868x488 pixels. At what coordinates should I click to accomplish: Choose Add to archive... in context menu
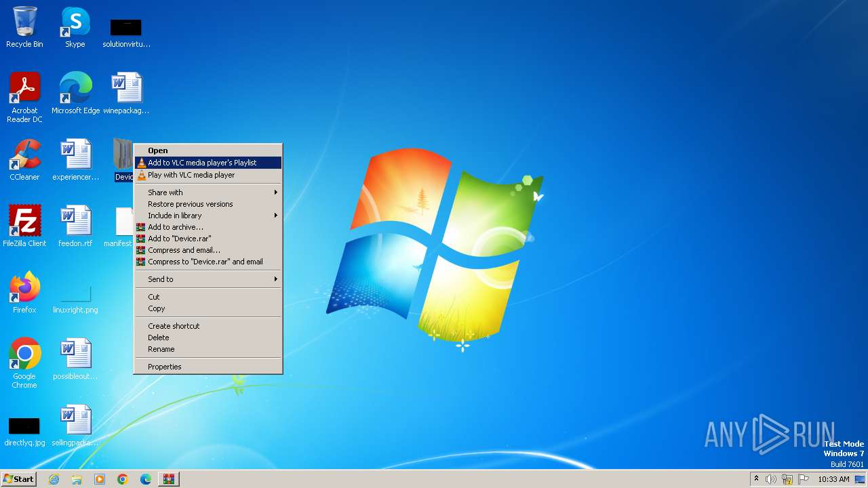point(208,227)
